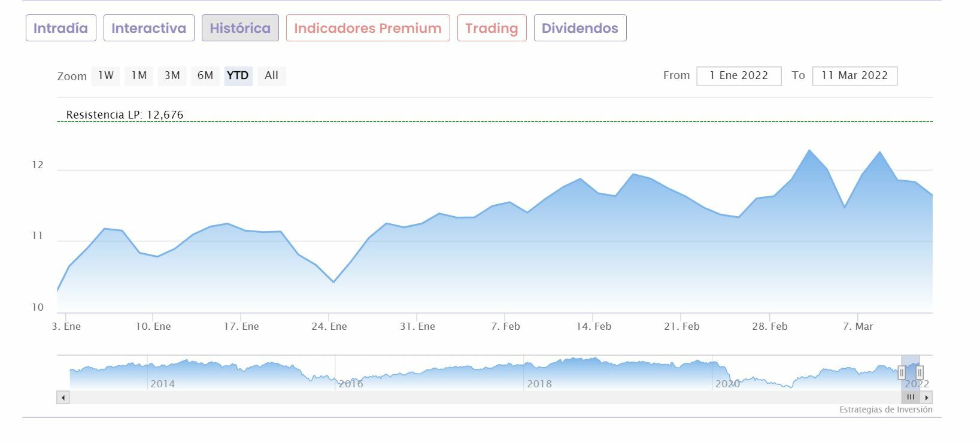Screen dimensions: 980x443
Task: Click the left navigator range handle
Action: (902, 373)
